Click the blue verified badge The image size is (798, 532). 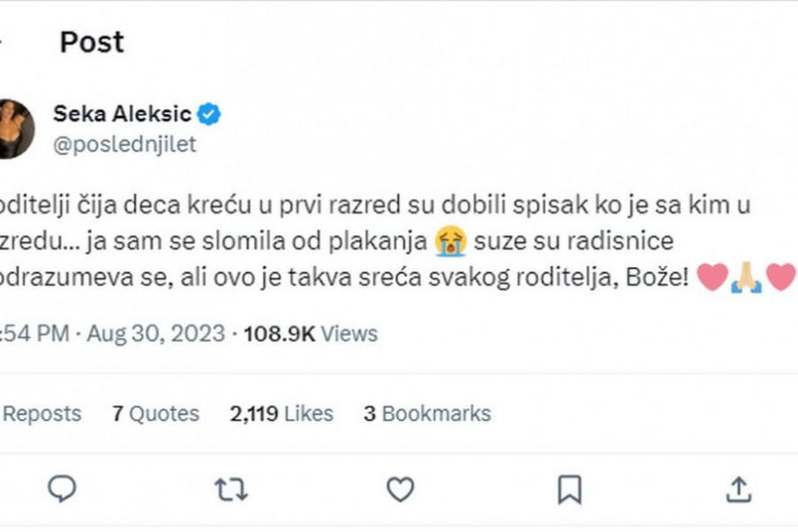[209, 113]
